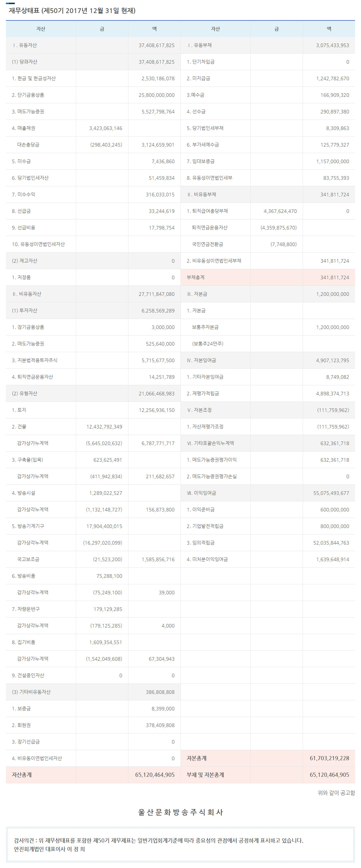Click the 미처분이익잉여금 row label
The height and width of the screenshot is (868, 361).
coord(207,559)
